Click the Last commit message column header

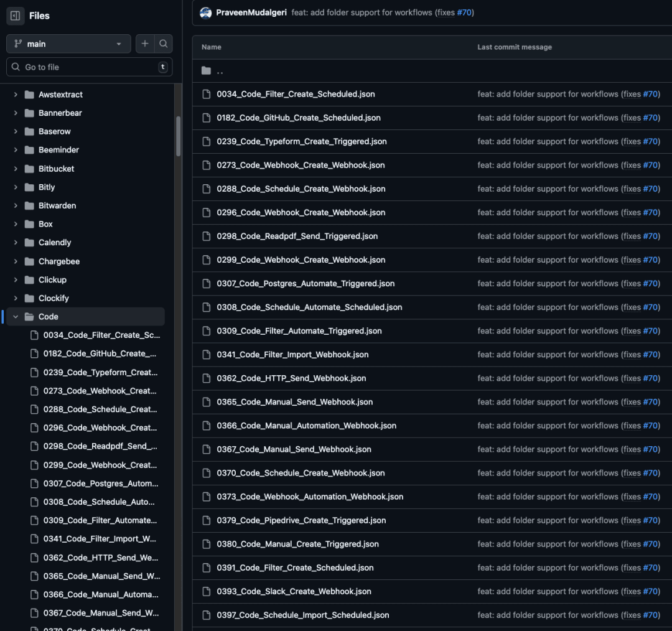tap(515, 47)
